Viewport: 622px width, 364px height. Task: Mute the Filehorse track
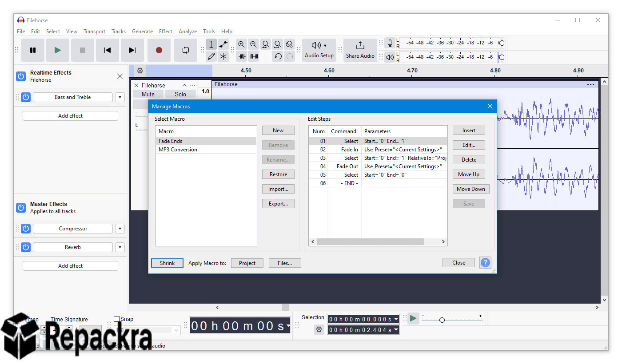(148, 94)
